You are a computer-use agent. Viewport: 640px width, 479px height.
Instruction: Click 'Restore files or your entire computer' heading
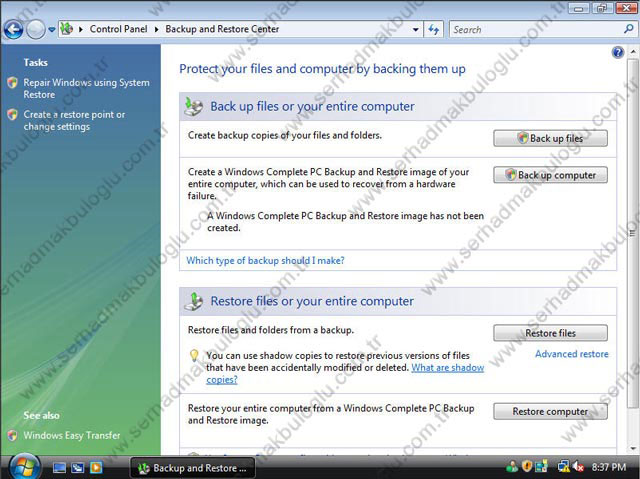tap(312, 301)
